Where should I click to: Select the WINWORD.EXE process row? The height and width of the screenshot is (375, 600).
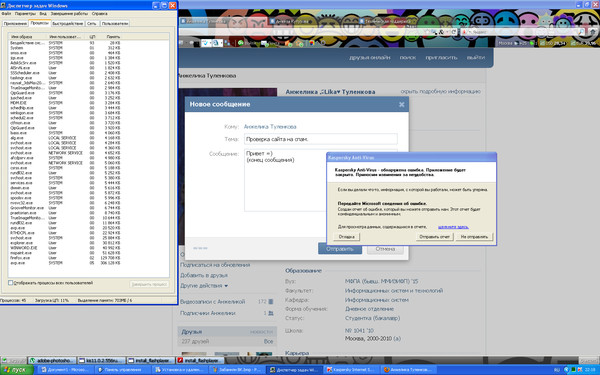[x=65, y=248]
